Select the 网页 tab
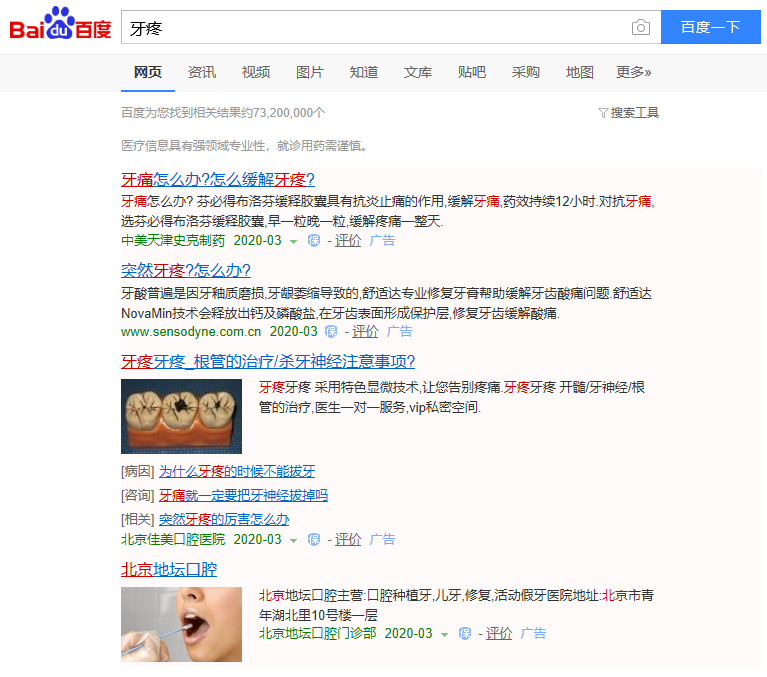The height and width of the screenshot is (677, 767). 148,72
